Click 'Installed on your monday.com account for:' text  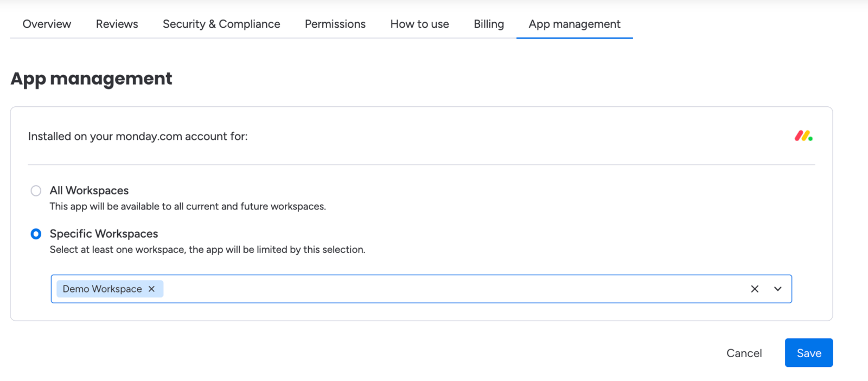[138, 136]
